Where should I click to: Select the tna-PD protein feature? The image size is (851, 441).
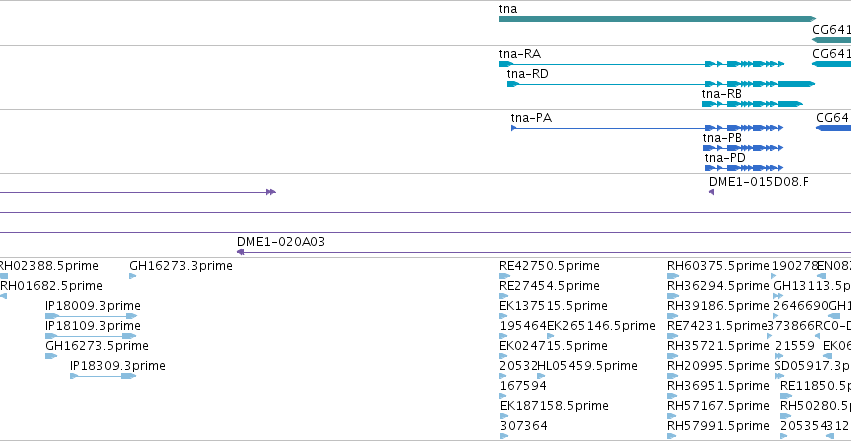point(744,168)
